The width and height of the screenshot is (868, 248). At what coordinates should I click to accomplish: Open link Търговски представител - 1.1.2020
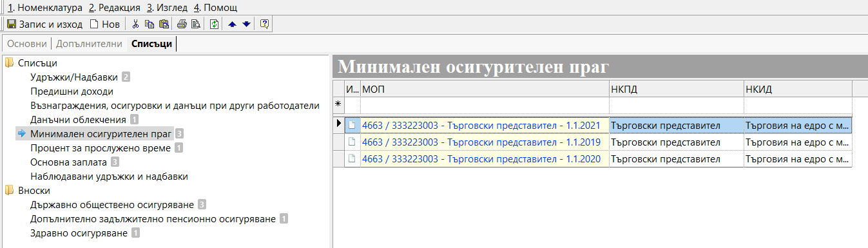(x=481, y=158)
